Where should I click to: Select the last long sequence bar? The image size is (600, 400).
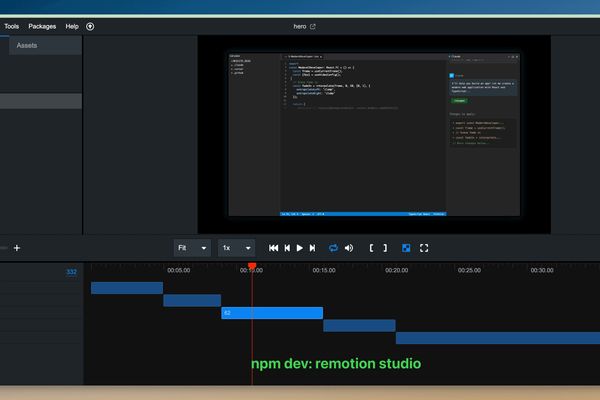tap(498, 338)
